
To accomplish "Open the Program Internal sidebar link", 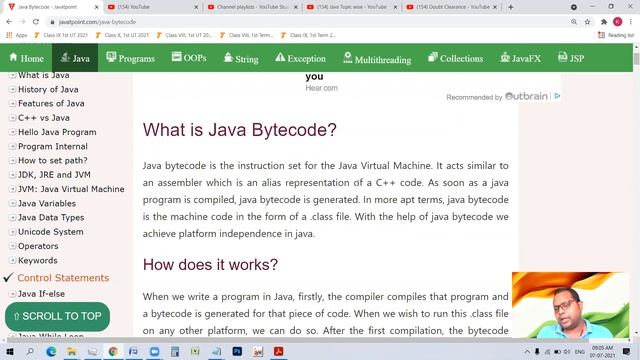I will (53, 147).
